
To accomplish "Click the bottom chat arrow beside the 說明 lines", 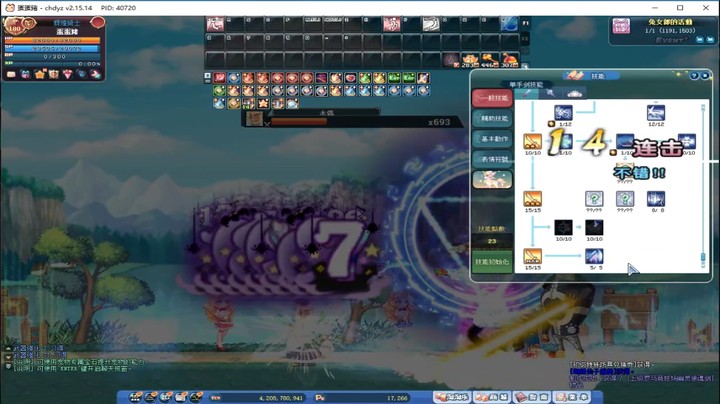I will [x=8, y=366].
